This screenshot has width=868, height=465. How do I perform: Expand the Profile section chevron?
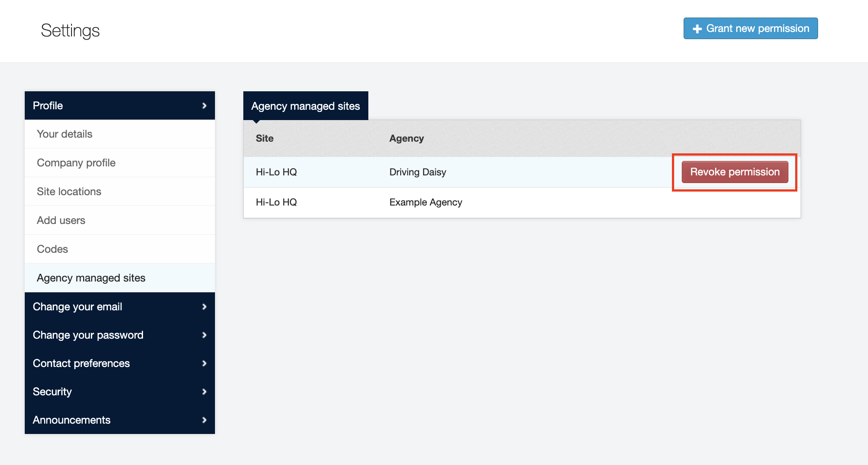pyautogui.click(x=204, y=106)
